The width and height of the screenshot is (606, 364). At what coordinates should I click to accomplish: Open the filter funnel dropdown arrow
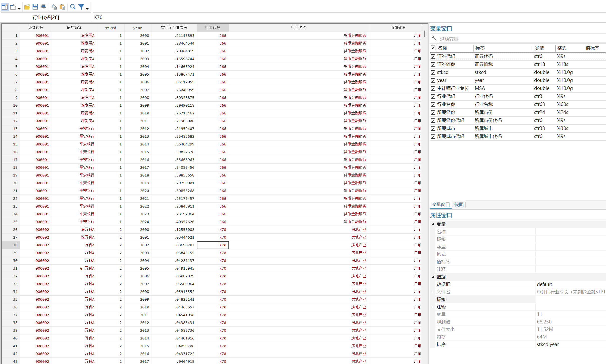(87, 9)
